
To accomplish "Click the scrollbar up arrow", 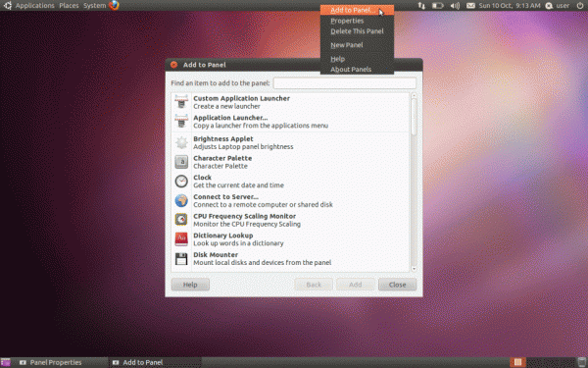I will pyautogui.click(x=414, y=96).
